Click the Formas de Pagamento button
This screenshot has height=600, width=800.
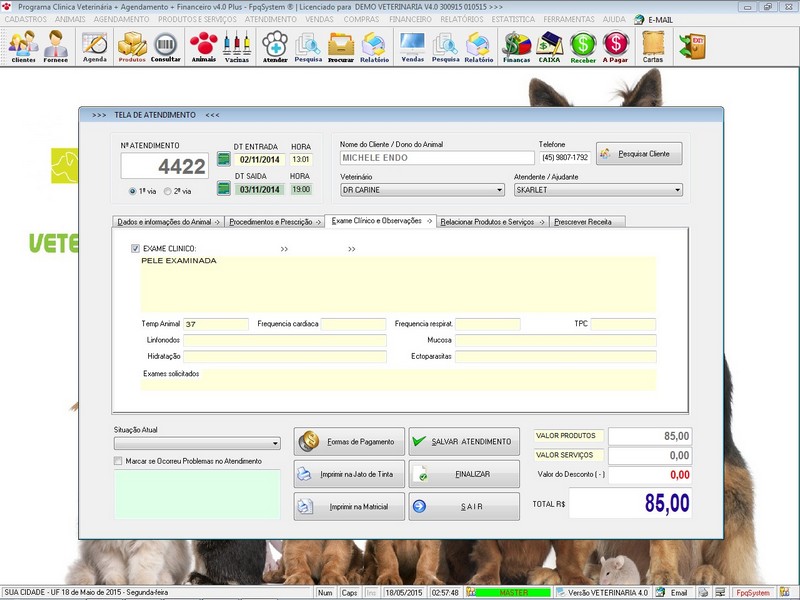(349, 441)
